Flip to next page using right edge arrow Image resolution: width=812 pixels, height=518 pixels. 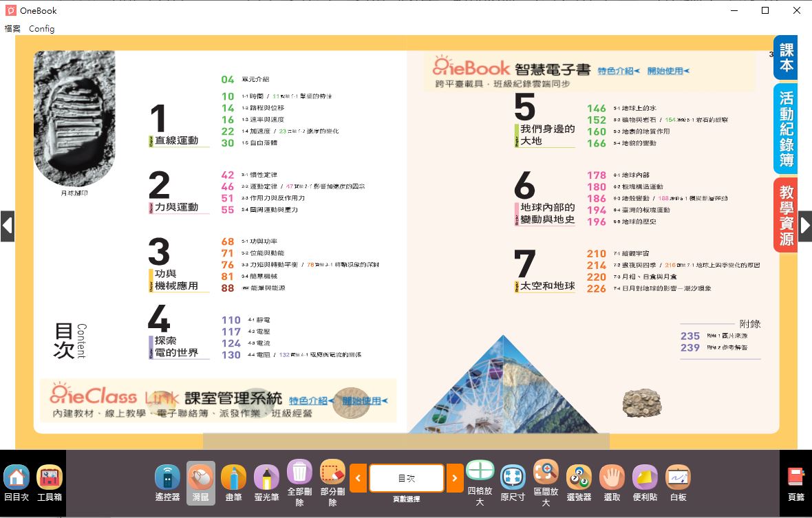pos(804,226)
